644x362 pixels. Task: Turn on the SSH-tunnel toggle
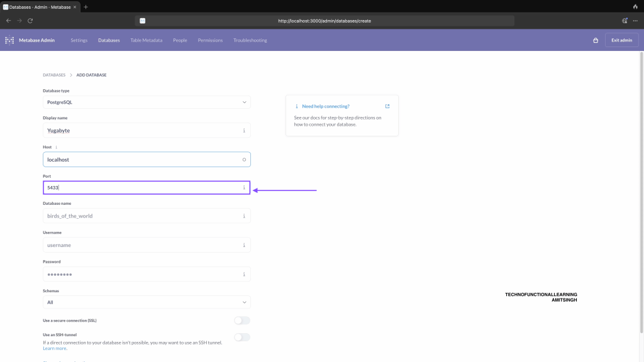pyautogui.click(x=241, y=337)
